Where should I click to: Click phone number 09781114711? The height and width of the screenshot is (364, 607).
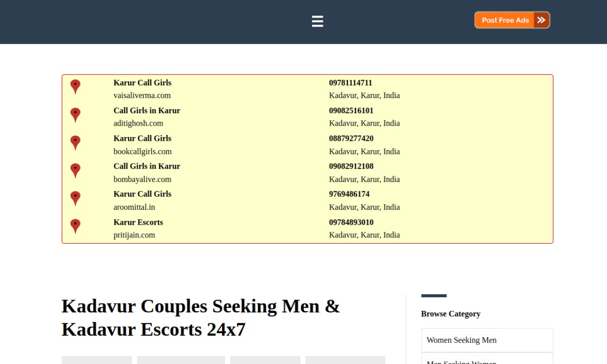coord(350,82)
